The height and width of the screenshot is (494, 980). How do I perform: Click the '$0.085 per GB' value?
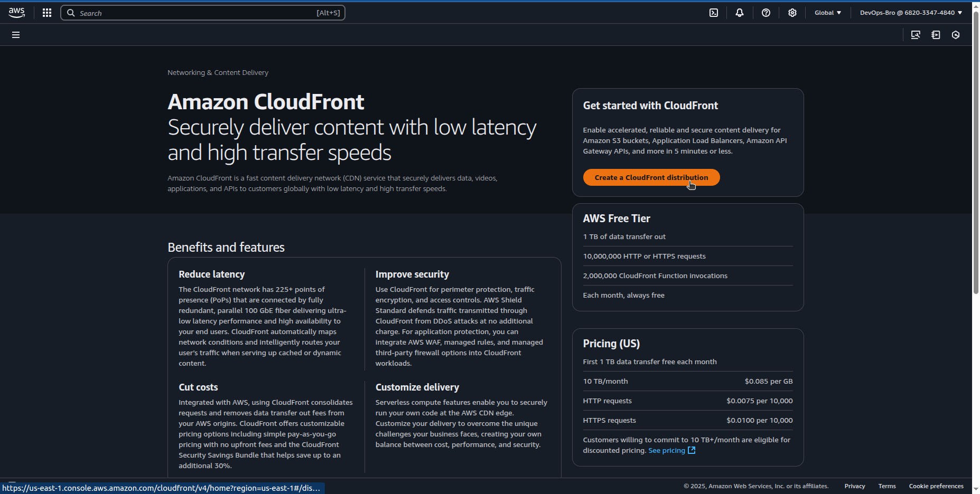[769, 381]
